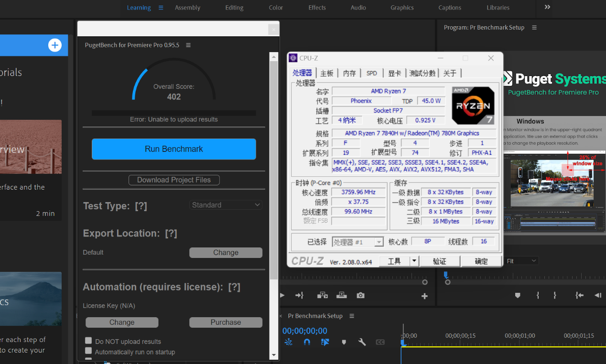This screenshot has width=606, height=364.
Task: Expand the workspace overflow chevrons
Action: click(547, 7)
